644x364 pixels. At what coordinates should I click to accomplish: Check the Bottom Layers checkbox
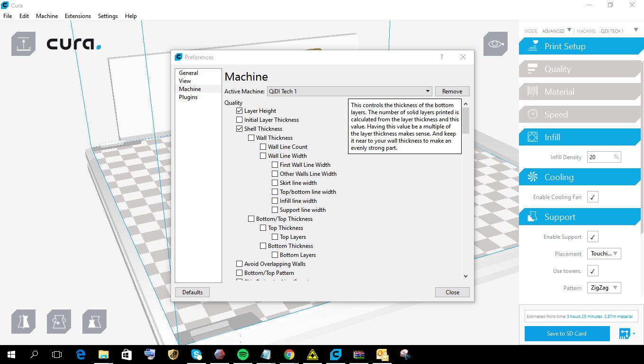275,255
